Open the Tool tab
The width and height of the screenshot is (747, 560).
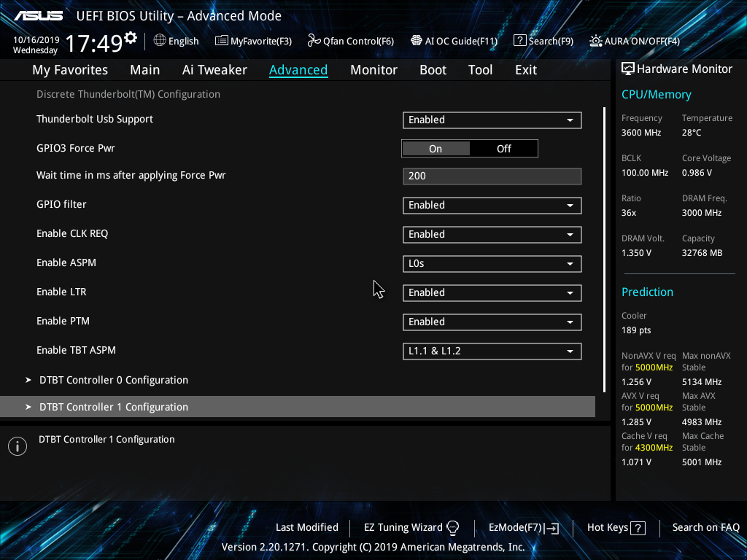point(480,70)
